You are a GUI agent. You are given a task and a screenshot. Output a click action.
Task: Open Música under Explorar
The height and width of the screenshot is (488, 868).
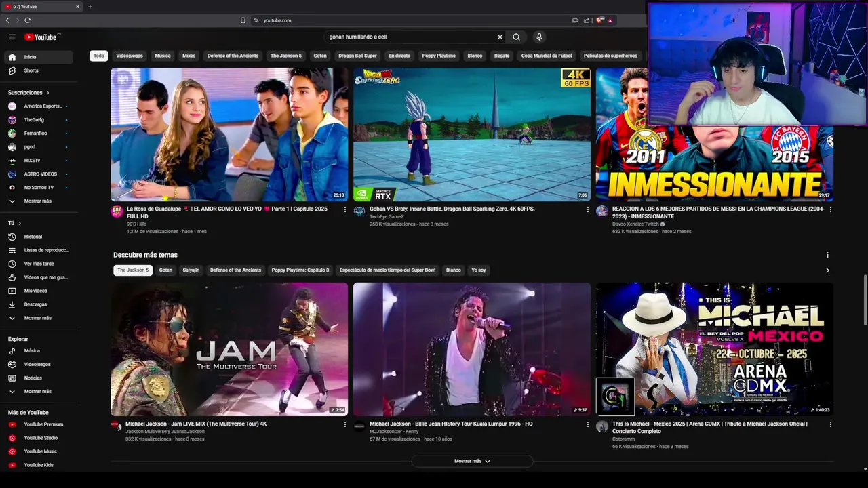coord(38,350)
